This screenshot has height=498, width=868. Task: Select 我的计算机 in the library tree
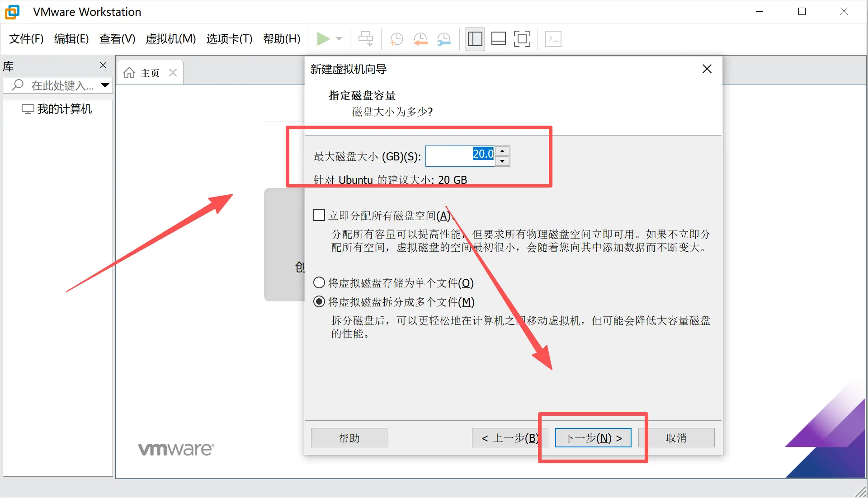tap(57, 109)
